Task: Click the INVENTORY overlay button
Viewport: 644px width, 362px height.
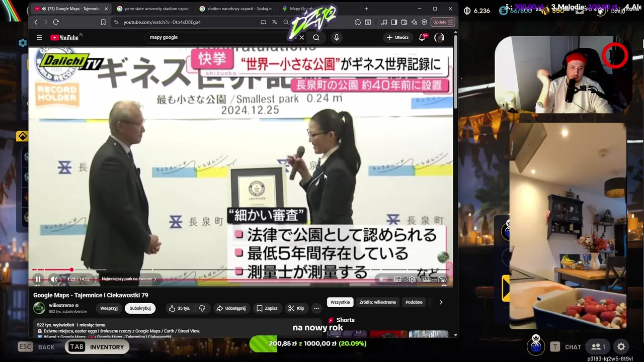Action: coord(96,347)
